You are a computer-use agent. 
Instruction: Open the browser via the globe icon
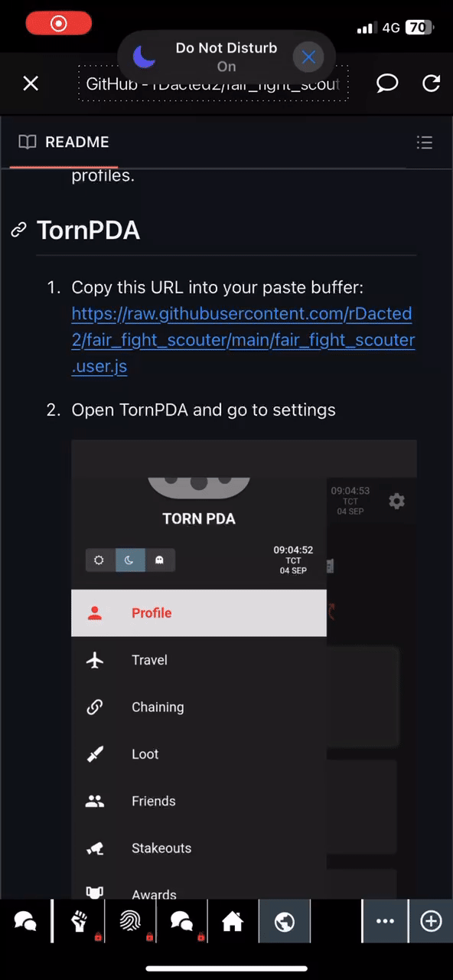(284, 921)
